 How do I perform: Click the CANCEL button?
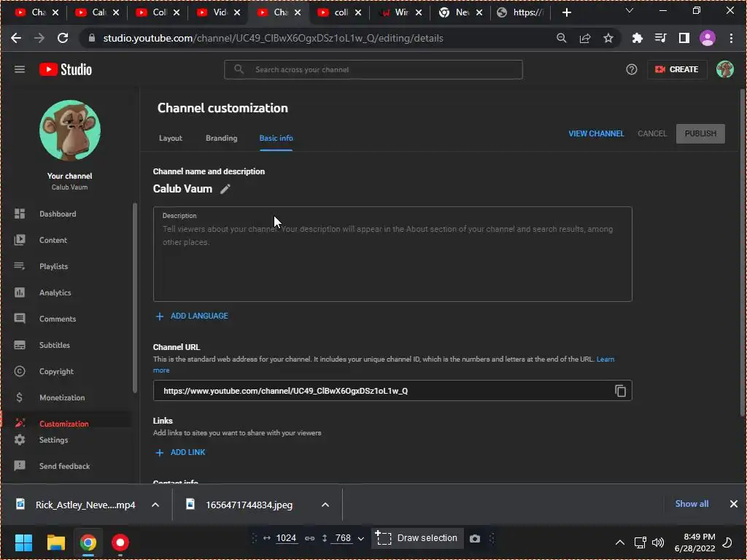[651, 133]
